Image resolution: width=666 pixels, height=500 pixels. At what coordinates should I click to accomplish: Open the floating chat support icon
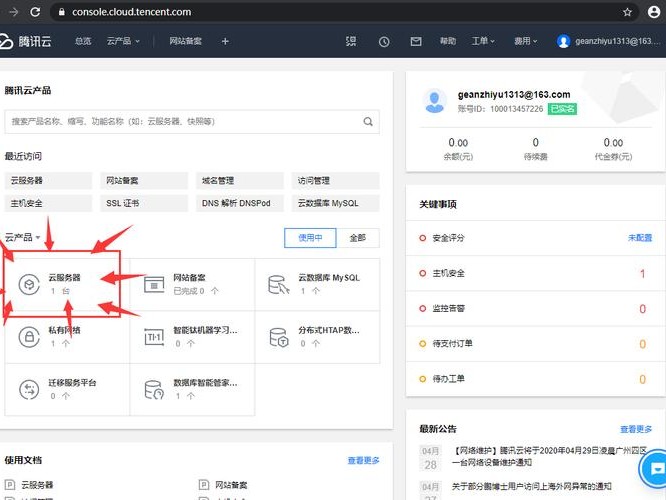(x=654, y=469)
